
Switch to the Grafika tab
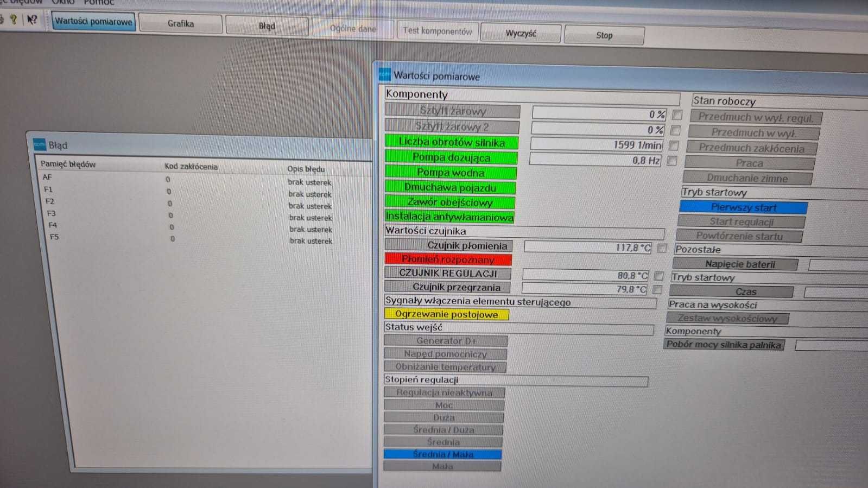pos(181,24)
